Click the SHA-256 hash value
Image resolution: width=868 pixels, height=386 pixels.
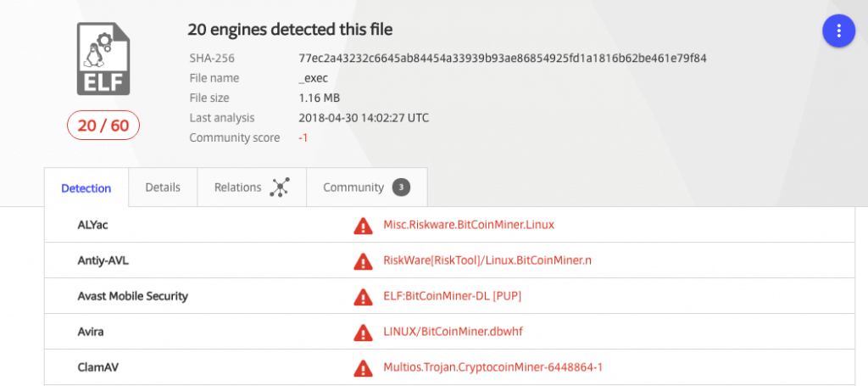point(503,59)
